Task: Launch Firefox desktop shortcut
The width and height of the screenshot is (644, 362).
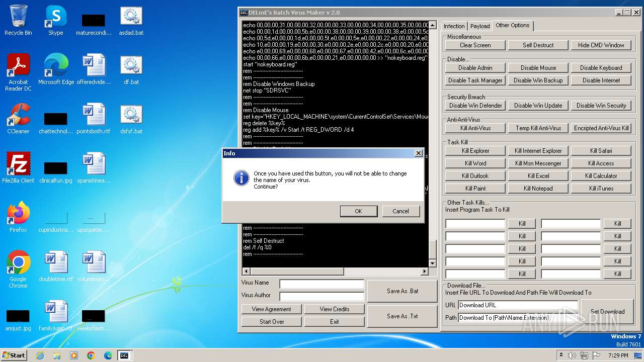Action: (18, 217)
